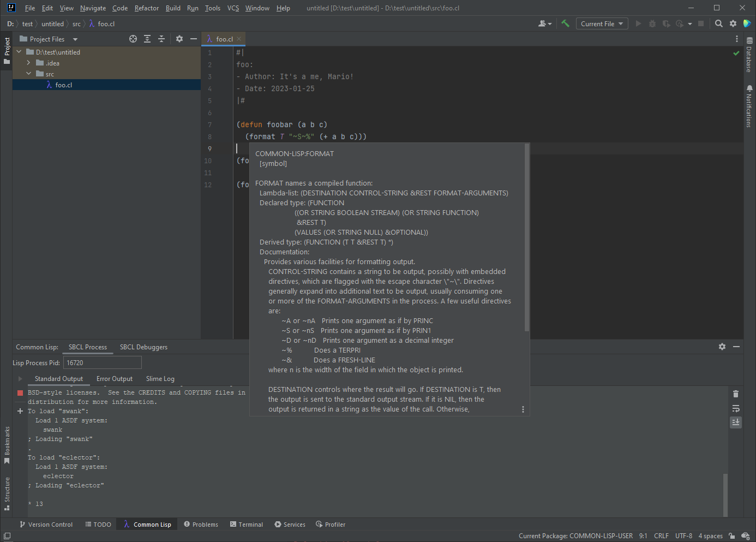Click the Lisp Process Pid field
Viewport: 756px width, 542px height.
click(103, 363)
